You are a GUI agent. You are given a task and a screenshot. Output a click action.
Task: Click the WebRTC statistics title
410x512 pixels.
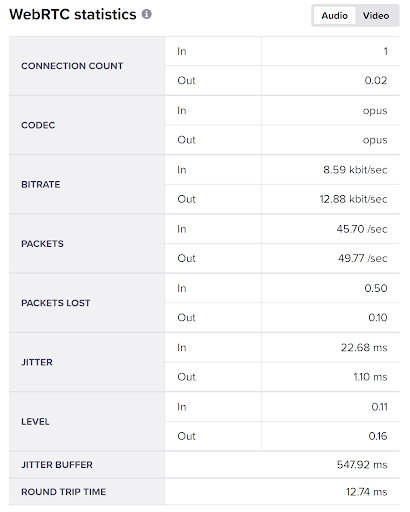pos(73,14)
